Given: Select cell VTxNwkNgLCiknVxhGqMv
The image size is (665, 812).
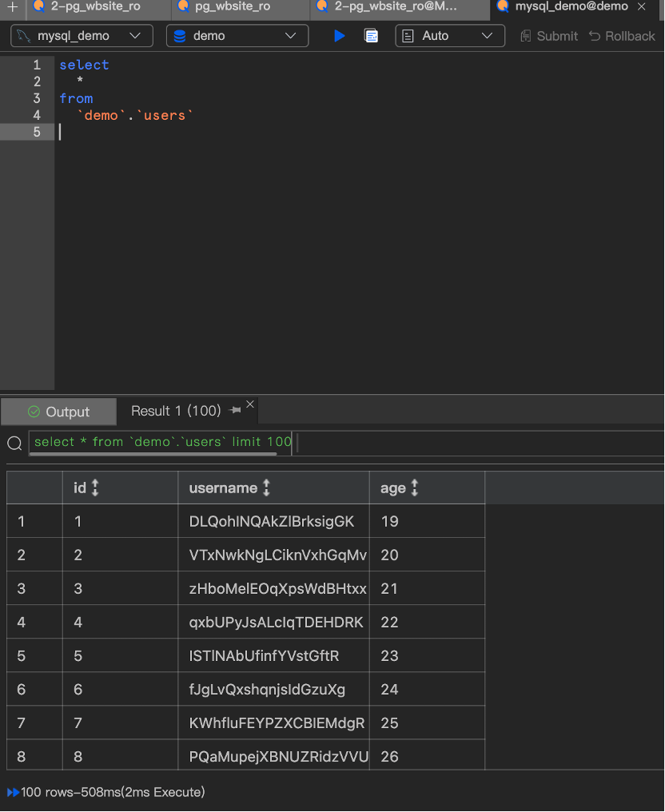Looking at the screenshot, I should tap(273, 555).
